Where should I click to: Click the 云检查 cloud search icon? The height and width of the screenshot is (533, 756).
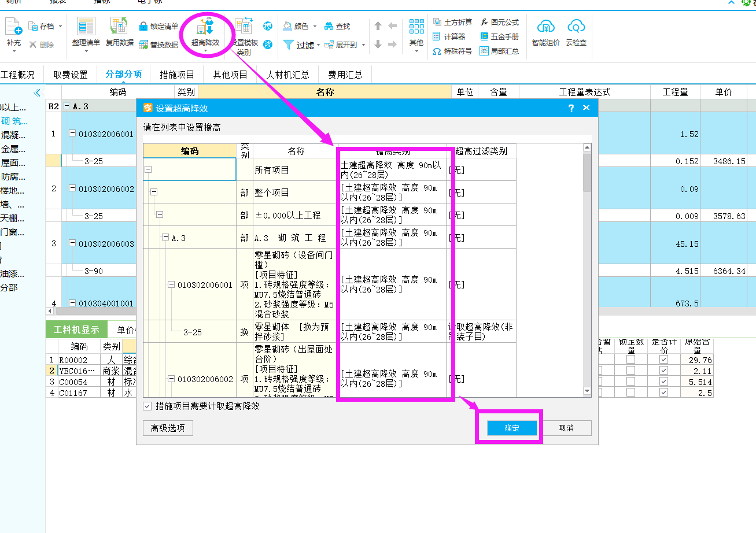pyautogui.click(x=576, y=27)
